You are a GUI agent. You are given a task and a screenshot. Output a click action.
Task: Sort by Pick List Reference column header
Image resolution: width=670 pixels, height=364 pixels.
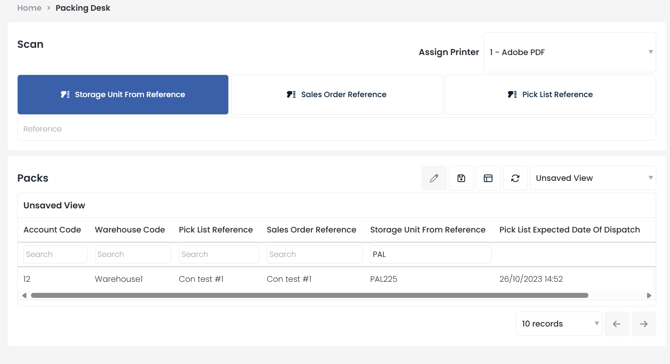[x=216, y=230]
